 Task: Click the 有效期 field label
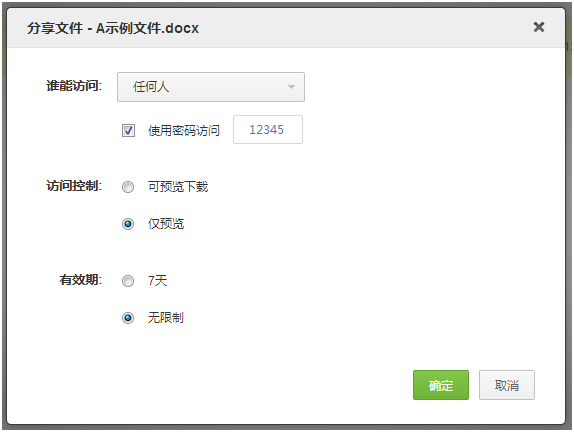coord(81,280)
